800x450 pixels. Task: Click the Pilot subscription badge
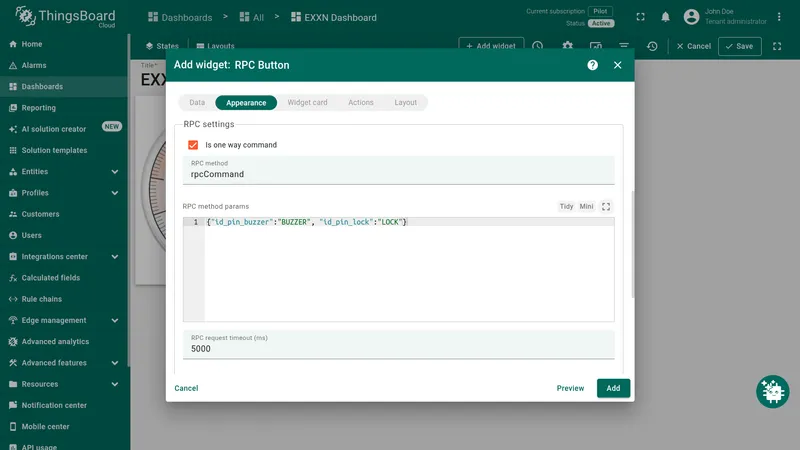(600, 11)
